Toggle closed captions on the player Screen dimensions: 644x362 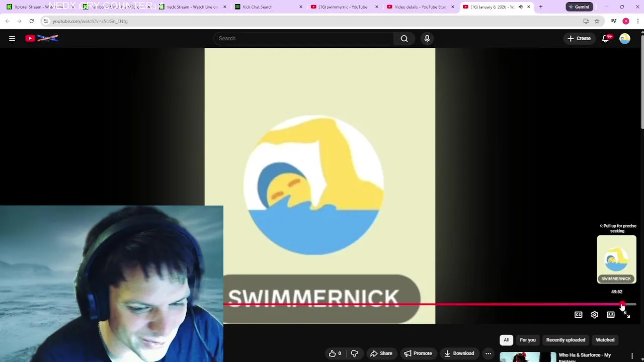tap(579, 315)
